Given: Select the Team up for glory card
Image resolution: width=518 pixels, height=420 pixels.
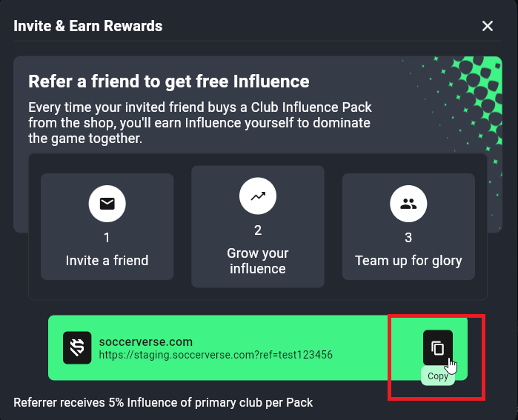Looking at the screenshot, I should click(408, 227).
